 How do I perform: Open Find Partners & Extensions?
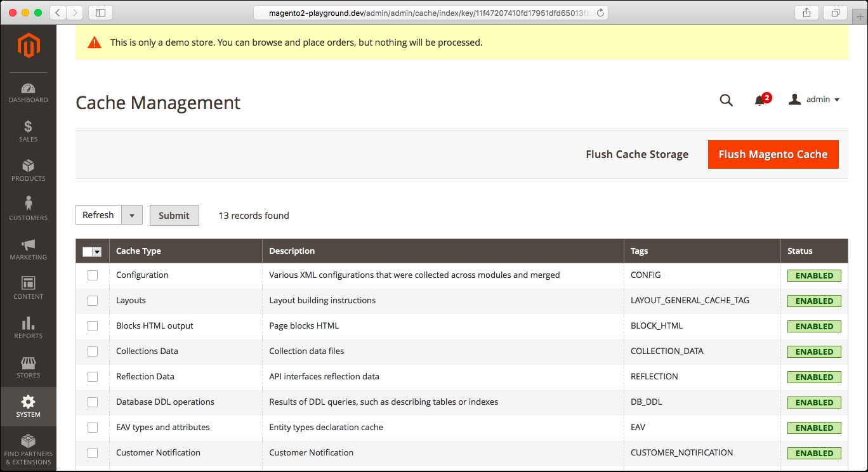click(x=28, y=450)
